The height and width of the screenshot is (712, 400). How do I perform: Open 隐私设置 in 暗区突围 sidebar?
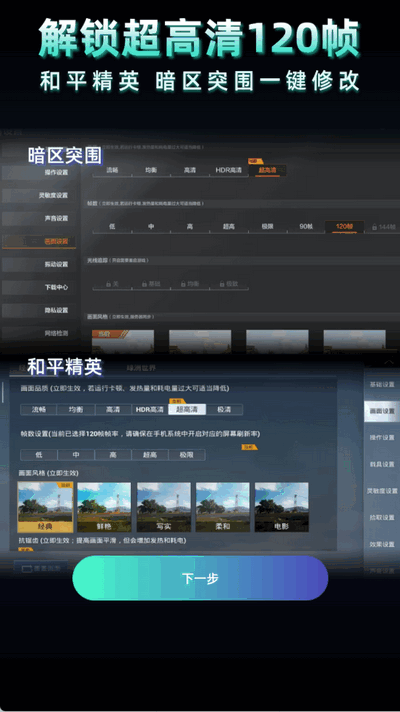(40, 311)
